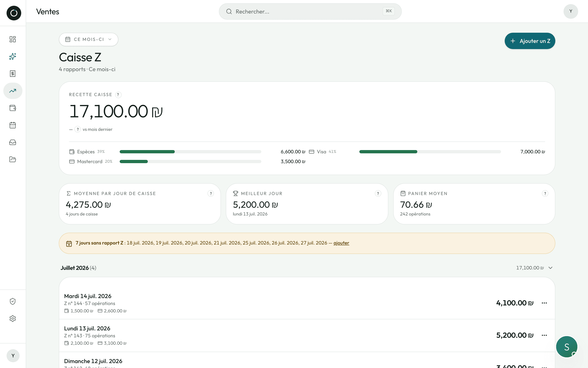Click the Visa progress bar
588x368 pixels.
(x=430, y=152)
